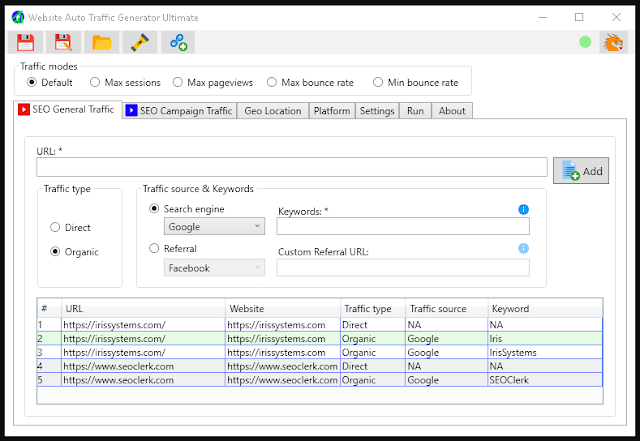Open project with the yellow folder icon
The width and height of the screenshot is (640, 441).
(x=102, y=42)
